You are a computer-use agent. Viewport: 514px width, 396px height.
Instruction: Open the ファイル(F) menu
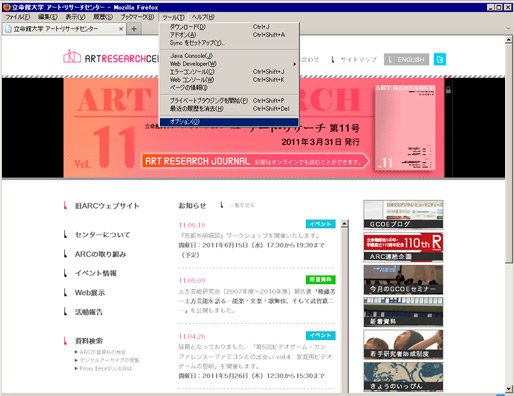pyautogui.click(x=18, y=17)
